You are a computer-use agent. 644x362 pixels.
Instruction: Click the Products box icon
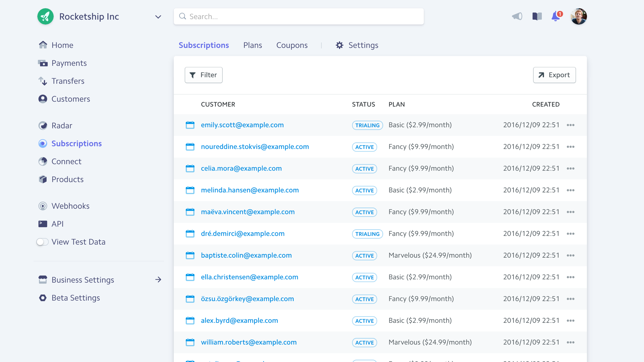tap(43, 179)
